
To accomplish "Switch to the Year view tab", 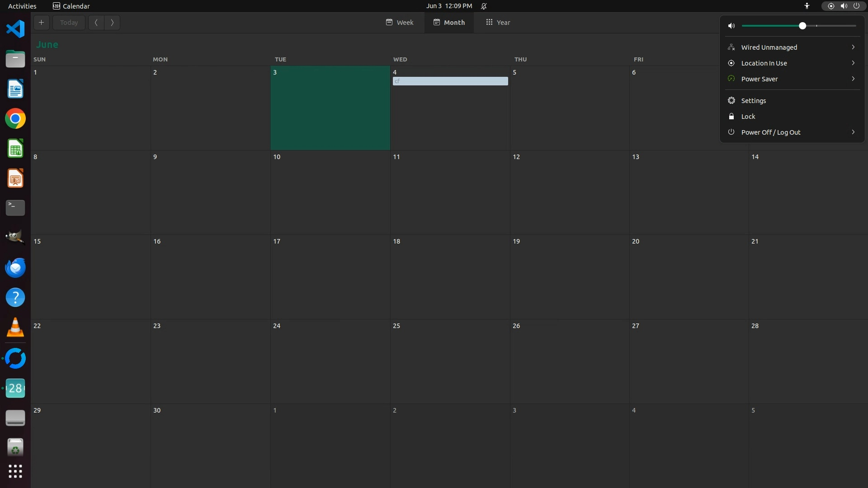I will 498,23.
